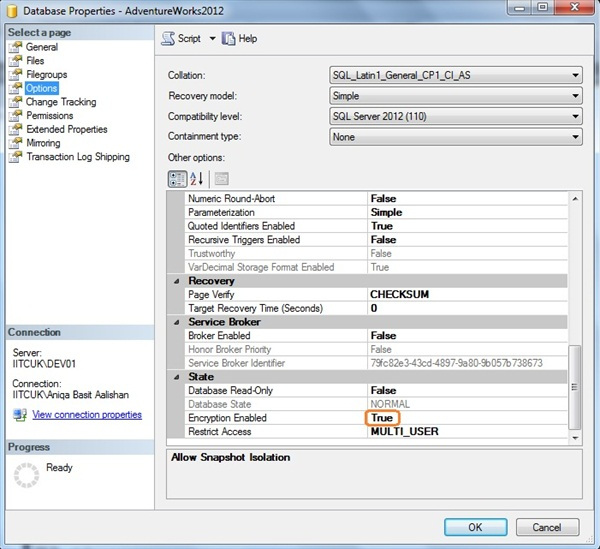Select the Honor Broker Priority row
This screenshot has height=549, width=600.
pyautogui.click(x=376, y=350)
